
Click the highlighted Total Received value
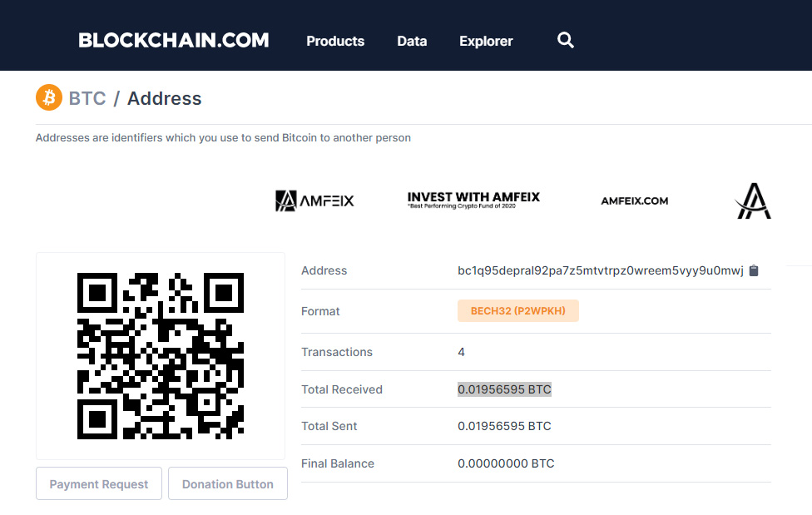coord(504,389)
